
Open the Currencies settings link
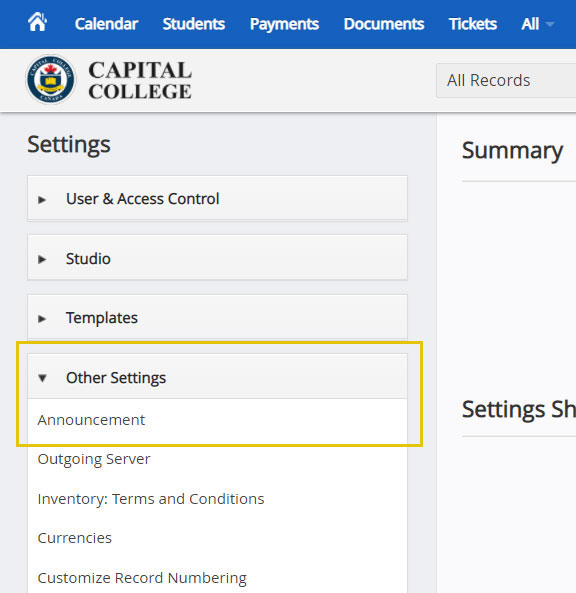pos(75,538)
